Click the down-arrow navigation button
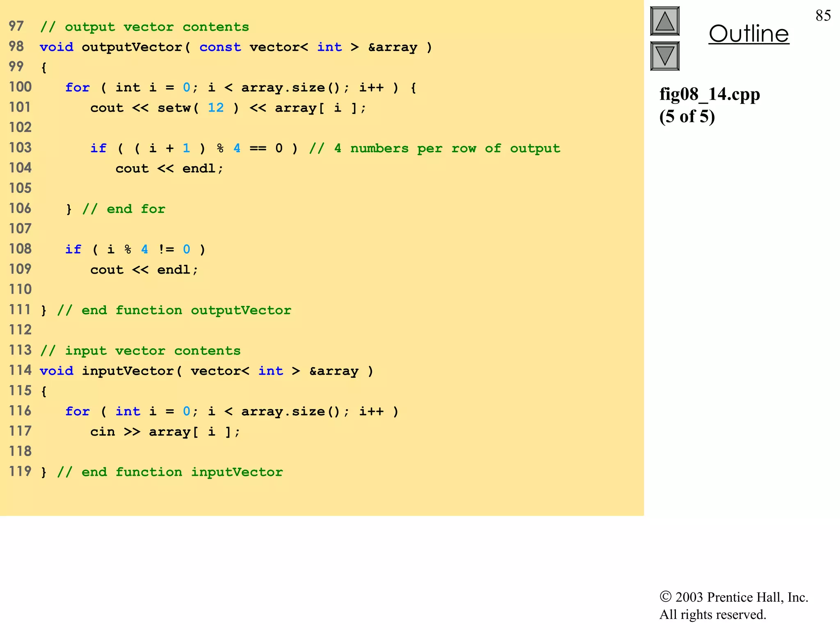 (x=665, y=56)
